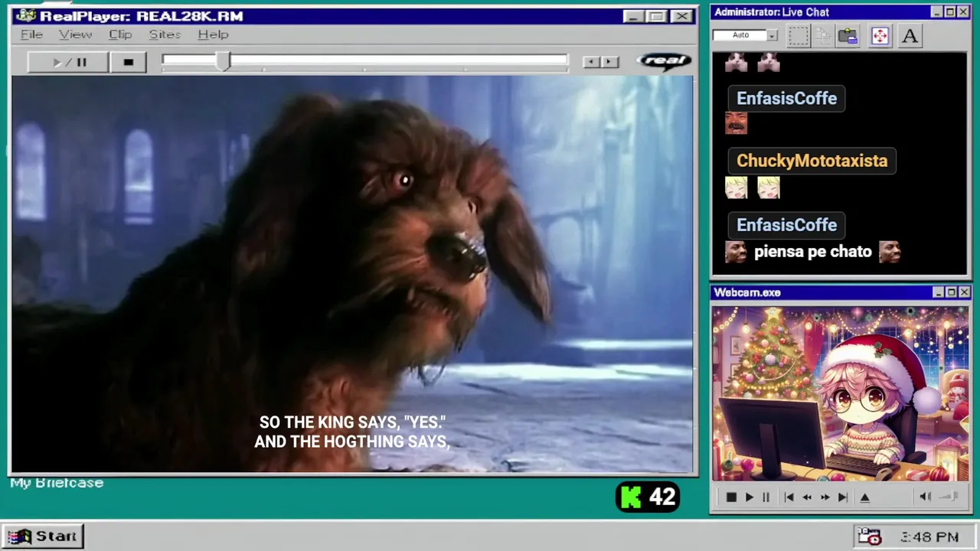
Task: Click the My Briefcase desktop label
Action: point(57,483)
